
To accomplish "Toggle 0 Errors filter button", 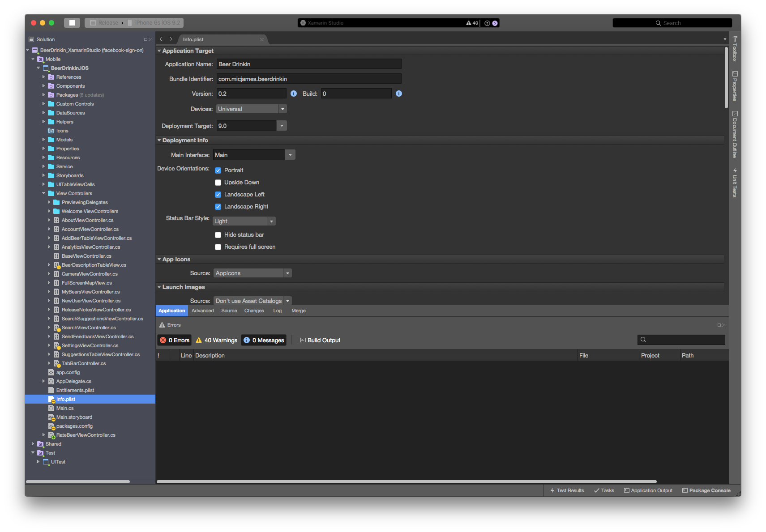I will point(175,340).
